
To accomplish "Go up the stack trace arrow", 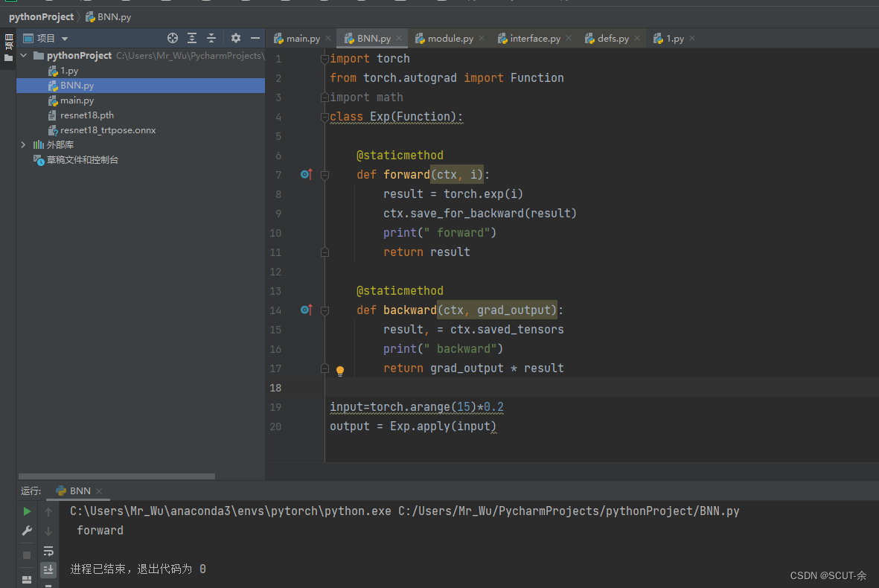I will pos(48,512).
